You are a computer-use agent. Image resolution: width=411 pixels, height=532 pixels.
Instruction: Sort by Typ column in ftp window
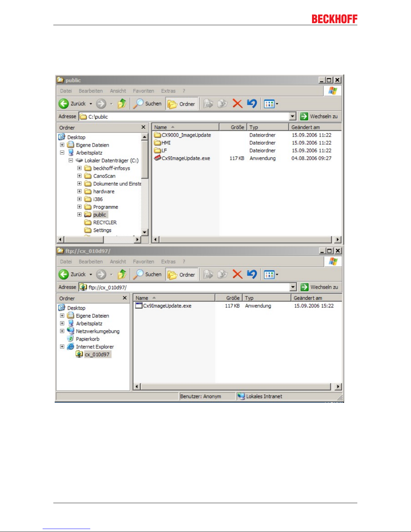tap(267, 298)
